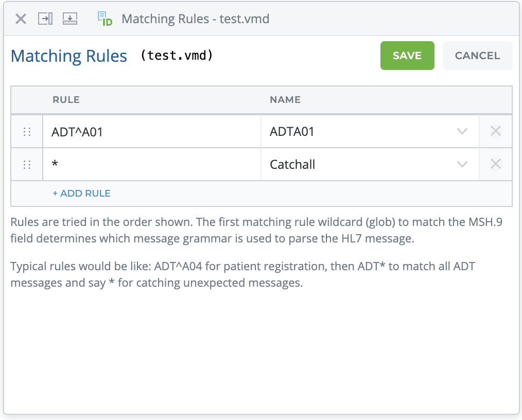Click the (test.vmd) filename label
The height and width of the screenshot is (420, 522).
click(x=177, y=56)
